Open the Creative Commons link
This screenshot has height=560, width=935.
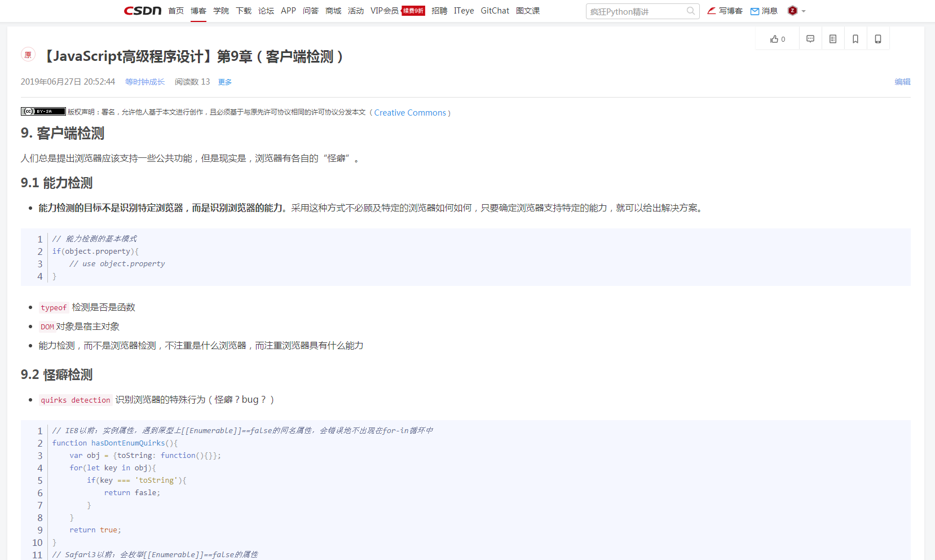tap(410, 112)
